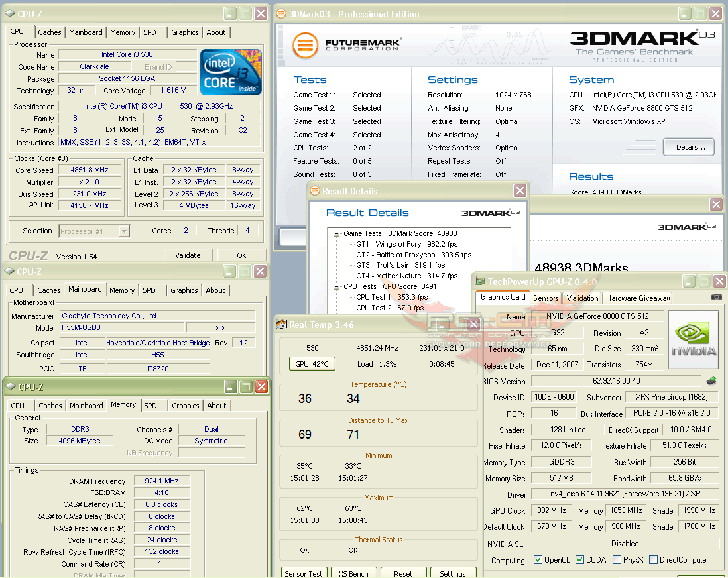Open the Hardware Giveaway tab
This screenshot has height=578, width=728.
click(x=637, y=298)
